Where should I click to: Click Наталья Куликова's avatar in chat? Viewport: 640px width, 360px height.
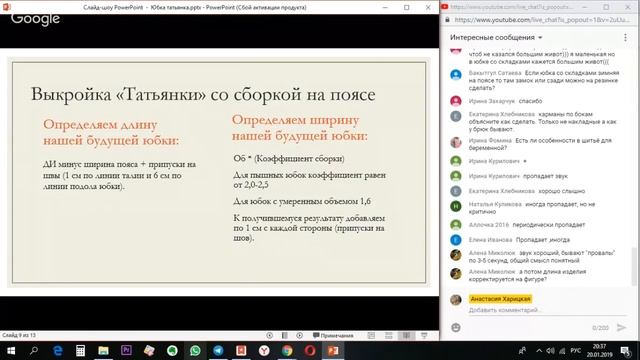pos(456,206)
